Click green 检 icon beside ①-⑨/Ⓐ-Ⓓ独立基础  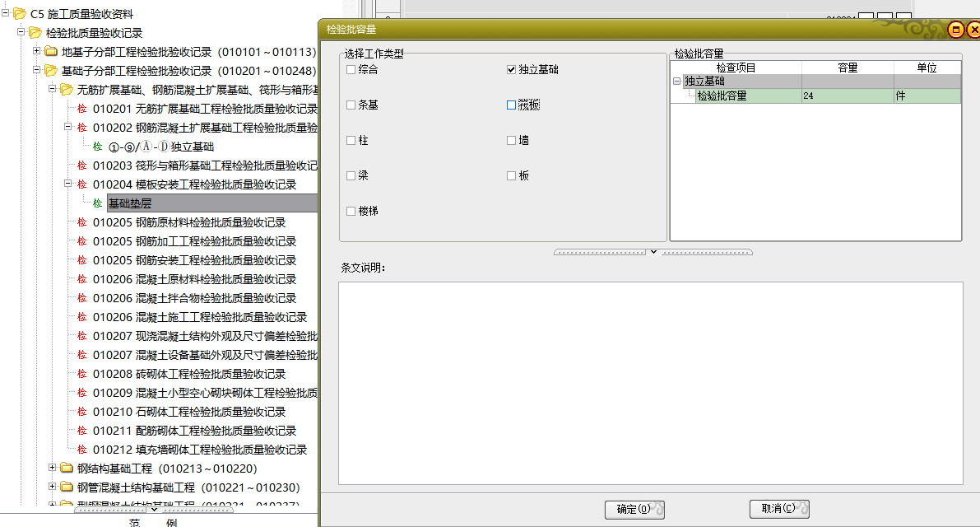tap(97, 147)
